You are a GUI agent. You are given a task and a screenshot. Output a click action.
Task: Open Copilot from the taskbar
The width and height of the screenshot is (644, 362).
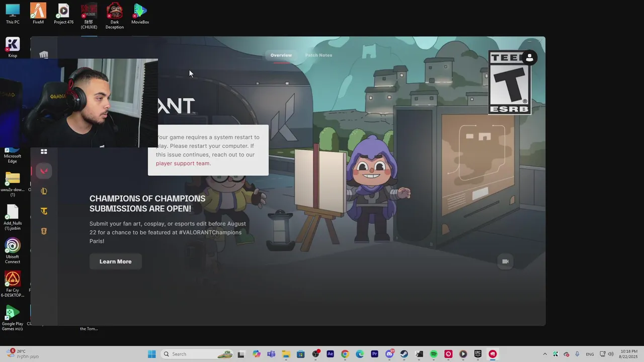point(257,354)
